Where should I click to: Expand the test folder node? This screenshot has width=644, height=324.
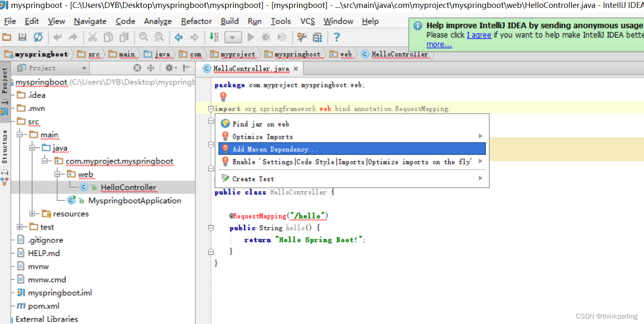pos(20,227)
